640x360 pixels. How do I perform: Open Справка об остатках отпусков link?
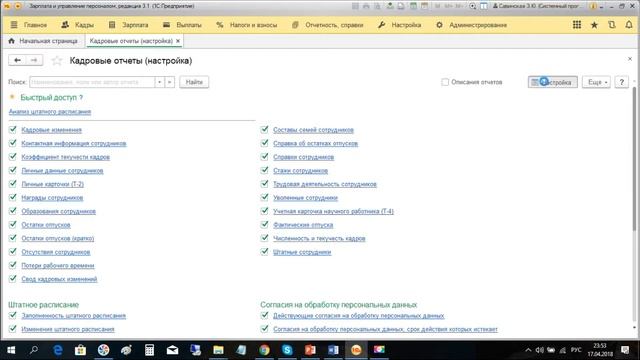(315, 143)
